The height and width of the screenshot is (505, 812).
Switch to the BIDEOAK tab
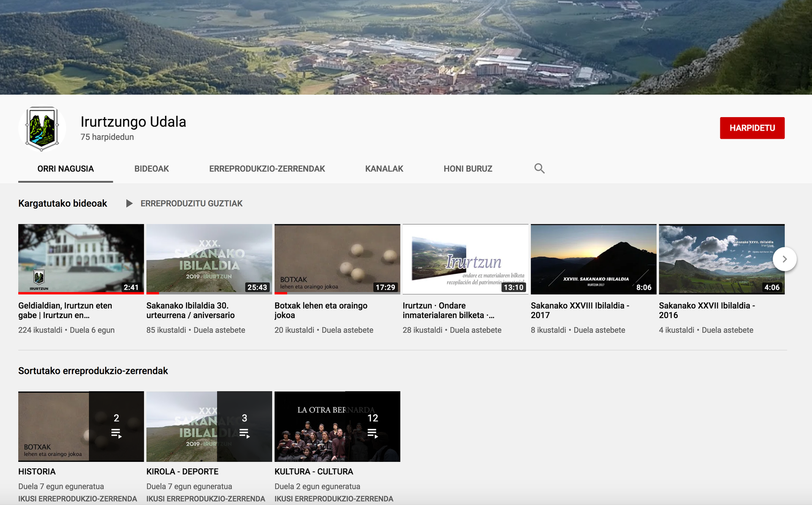pyautogui.click(x=151, y=169)
